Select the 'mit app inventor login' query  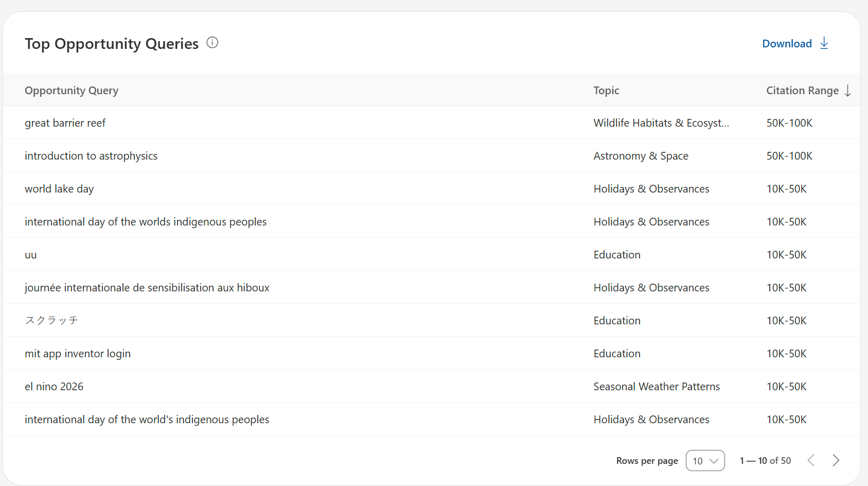coord(78,354)
